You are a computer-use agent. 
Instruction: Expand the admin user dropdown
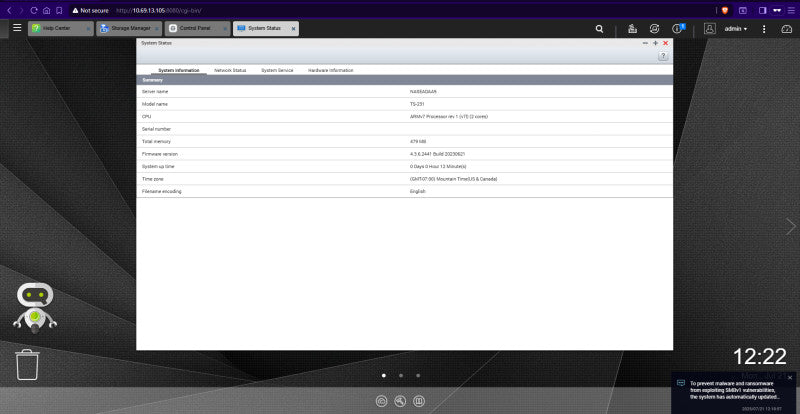click(x=736, y=29)
